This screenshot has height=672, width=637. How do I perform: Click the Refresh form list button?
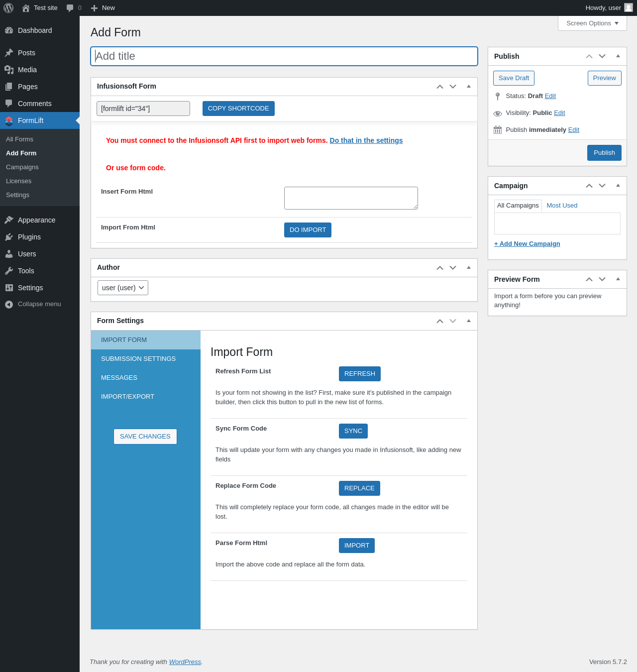pyautogui.click(x=360, y=374)
